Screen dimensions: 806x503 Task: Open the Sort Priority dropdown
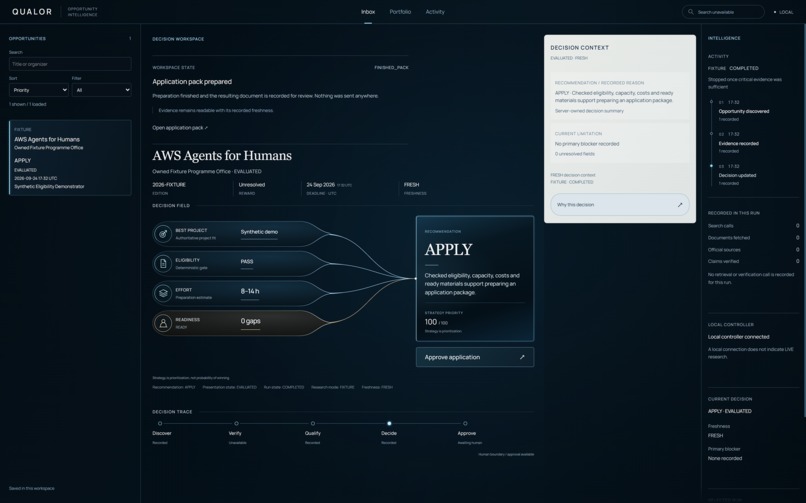click(x=39, y=90)
